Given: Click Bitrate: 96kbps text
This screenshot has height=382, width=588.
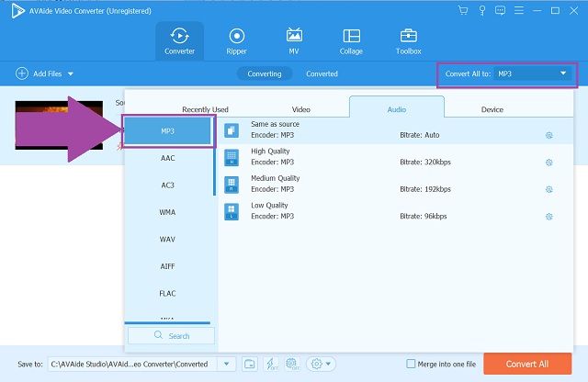Looking at the screenshot, I should click(x=423, y=216).
